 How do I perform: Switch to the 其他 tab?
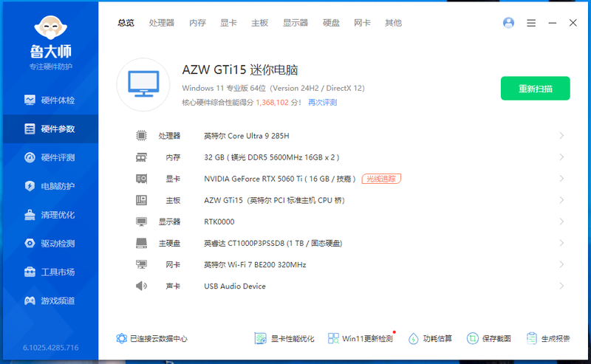tap(393, 23)
